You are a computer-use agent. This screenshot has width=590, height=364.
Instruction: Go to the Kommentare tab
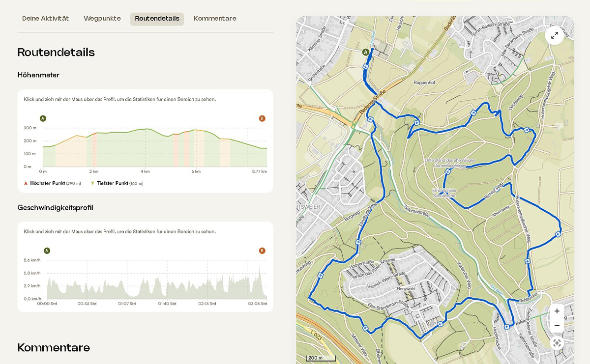point(215,19)
